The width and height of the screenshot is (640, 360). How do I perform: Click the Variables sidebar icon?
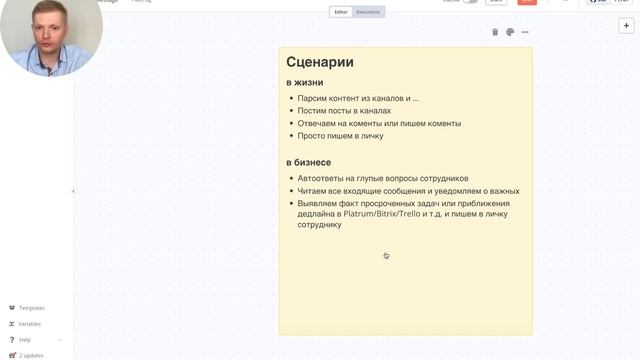(x=12, y=324)
